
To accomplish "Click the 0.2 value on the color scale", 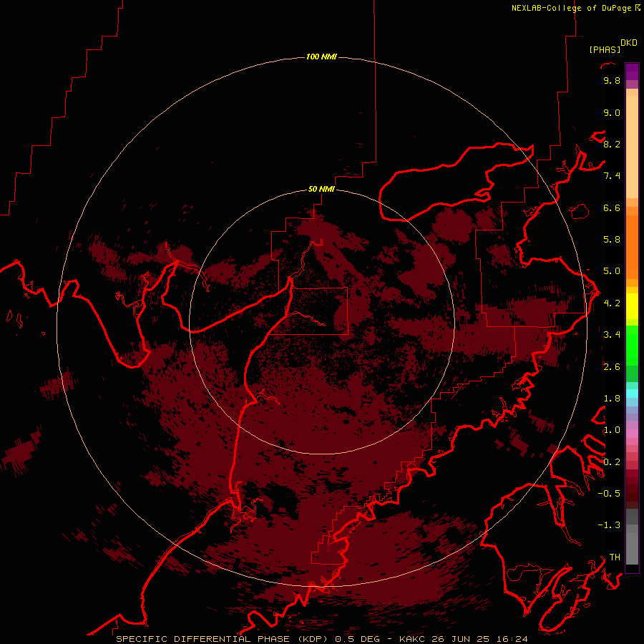I will tap(612, 462).
